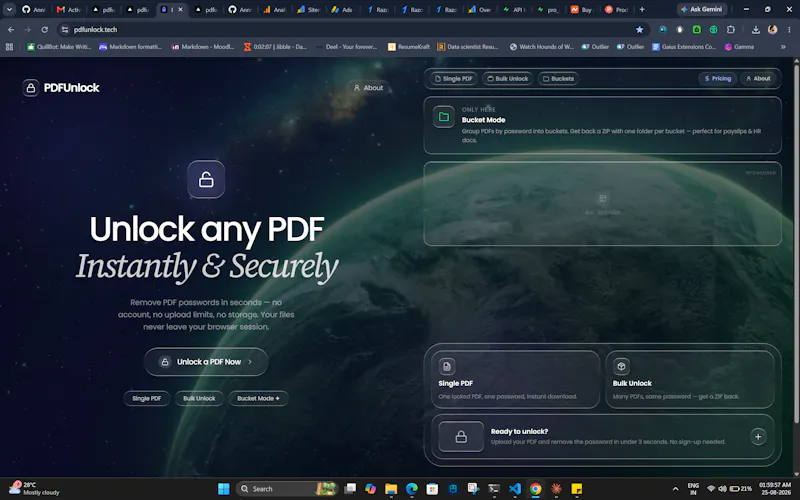This screenshot has width=800, height=500.
Task: Open the tab search dropdown arrow
Action: coord(9,9)
